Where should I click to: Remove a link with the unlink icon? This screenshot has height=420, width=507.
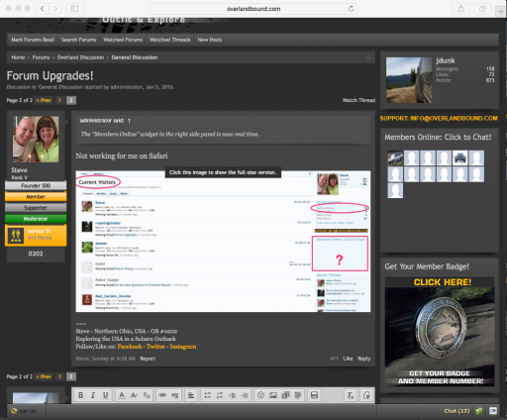(x=175, y=395)
